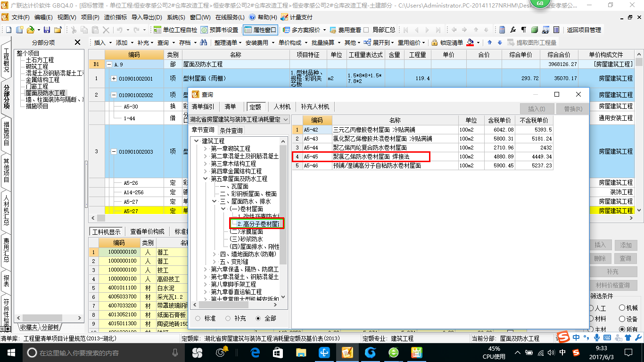
Task: Click the blue move-down arrow icon
Action: pyautogui.click(x=500, y=42)
